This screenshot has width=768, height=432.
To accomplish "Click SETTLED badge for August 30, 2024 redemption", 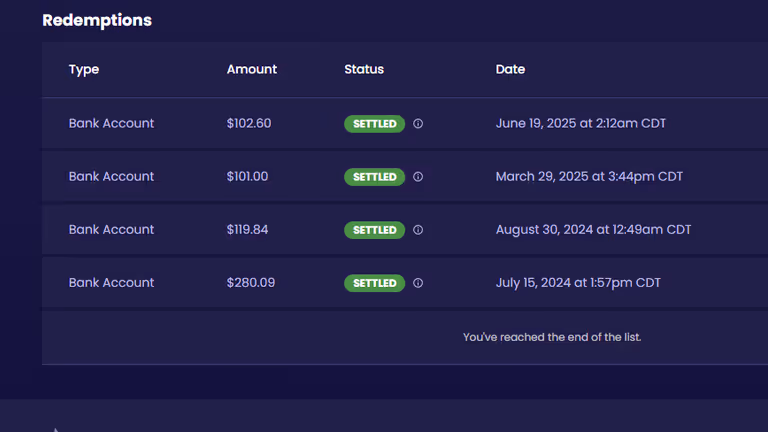I will tap(375, 230).
